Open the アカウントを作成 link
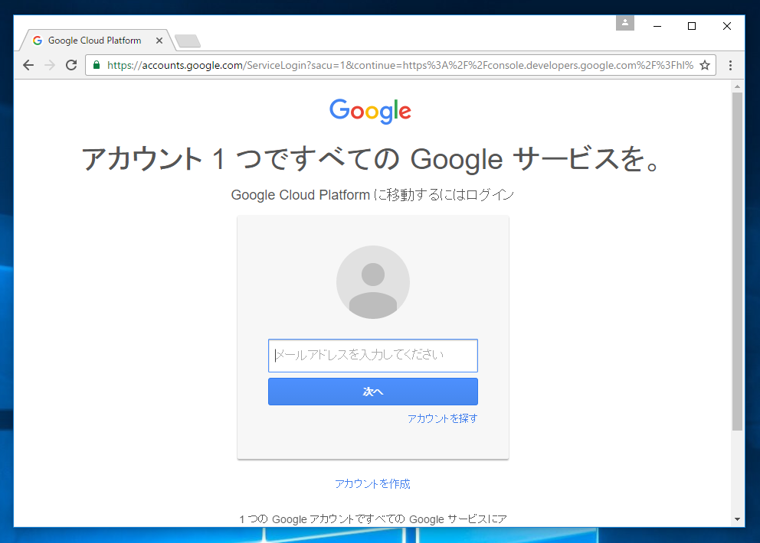This screenshot has height=543, width=760. coord(373,484)
